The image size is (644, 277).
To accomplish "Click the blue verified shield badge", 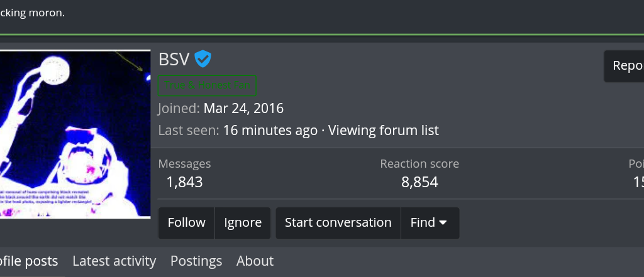I will 203,60.
